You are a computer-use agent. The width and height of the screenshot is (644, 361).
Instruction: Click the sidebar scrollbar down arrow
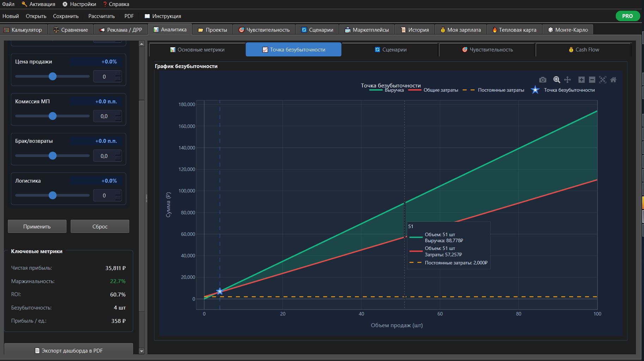(x=141, y=351)
